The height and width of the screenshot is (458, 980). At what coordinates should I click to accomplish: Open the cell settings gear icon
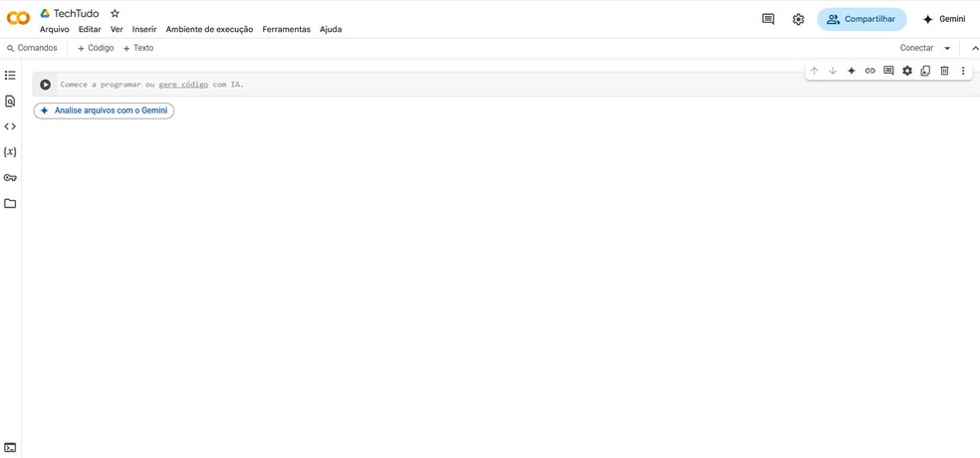coord(907,71)
